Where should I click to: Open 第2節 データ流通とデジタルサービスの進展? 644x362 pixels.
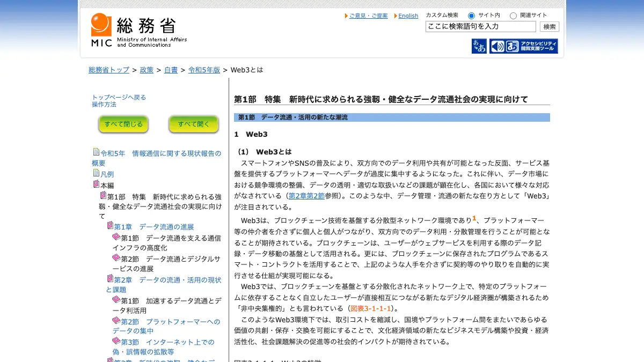pos(166,263)
